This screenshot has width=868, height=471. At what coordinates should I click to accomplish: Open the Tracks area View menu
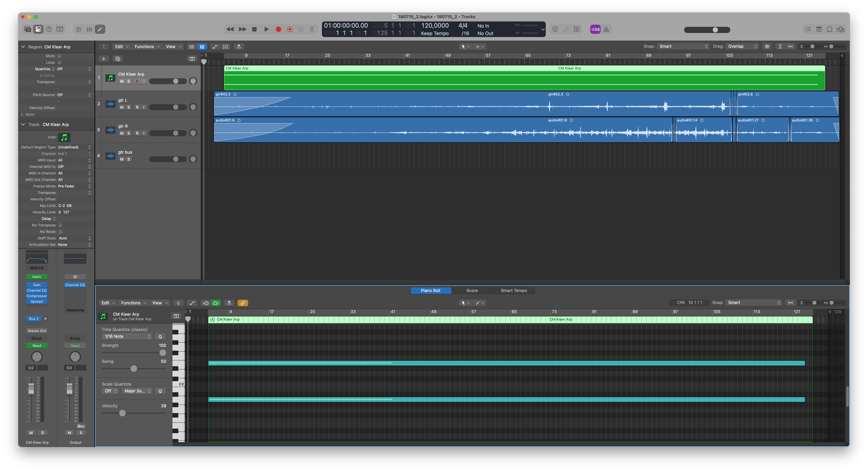(173, 47)
